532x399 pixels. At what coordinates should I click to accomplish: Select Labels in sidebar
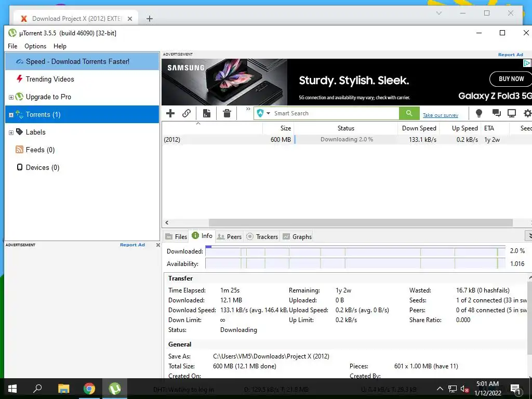82,132
